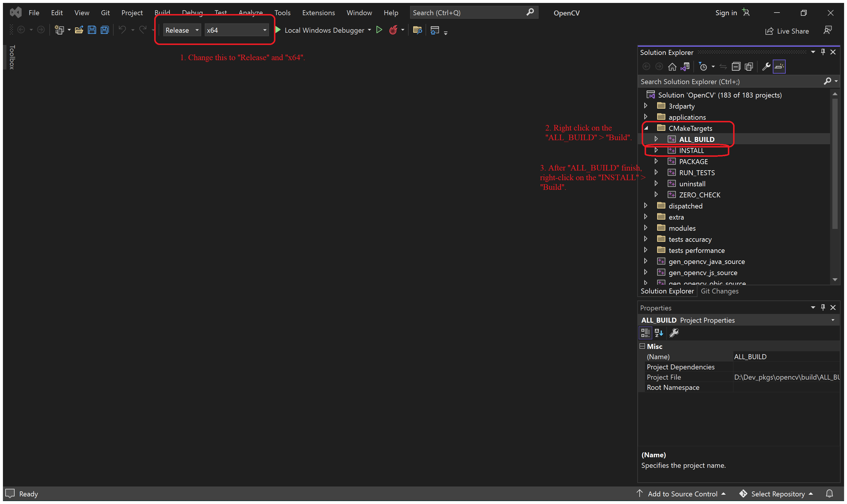The width and height of the screenshot is (847, 504).
Task: Click Collapse All in Solution Explorer
Action: coord(736,67)
